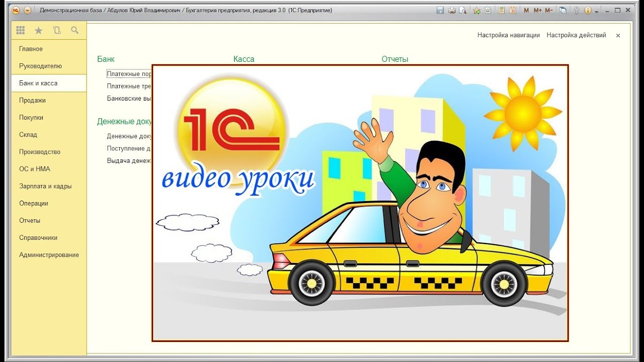Click the 1C video lessons splash image
Viewport: 644px width, 362px height.
(x=360, y=203)
